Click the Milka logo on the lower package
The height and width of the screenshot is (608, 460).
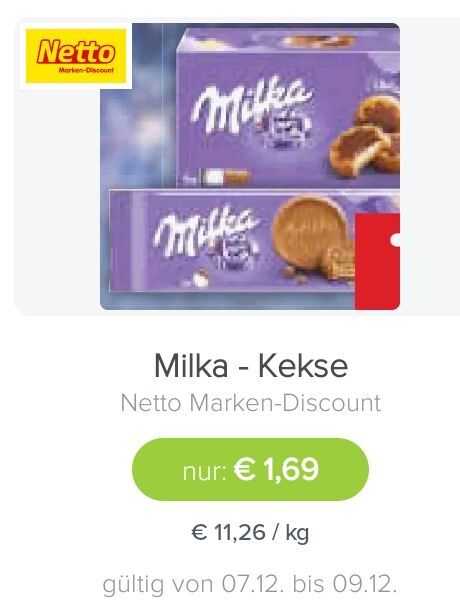coord(206,230)
